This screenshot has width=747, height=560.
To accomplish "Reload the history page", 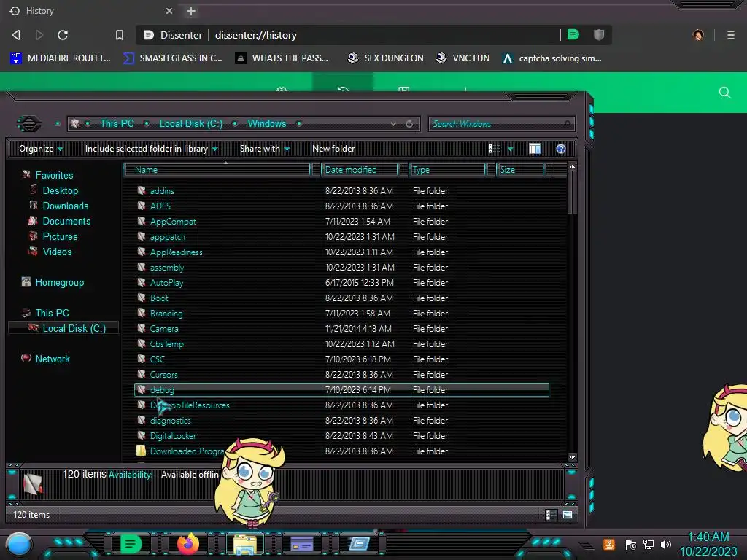I will tap(63, 35).
